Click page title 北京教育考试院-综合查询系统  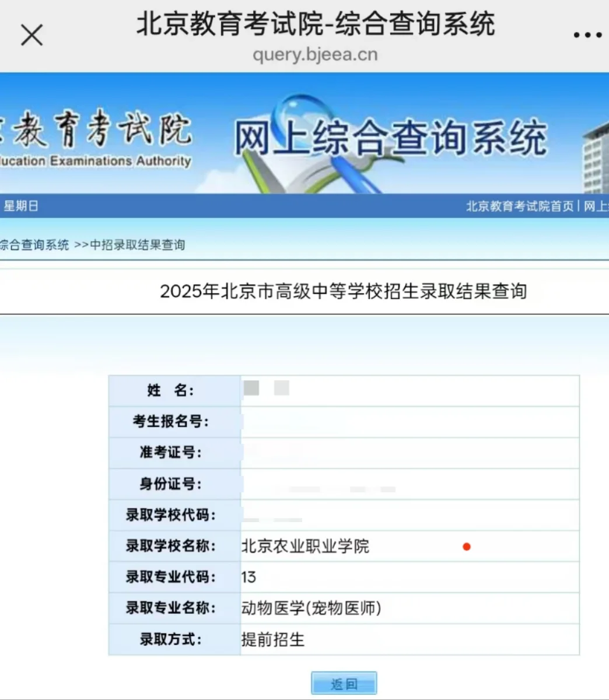click(x=316, y=24)
